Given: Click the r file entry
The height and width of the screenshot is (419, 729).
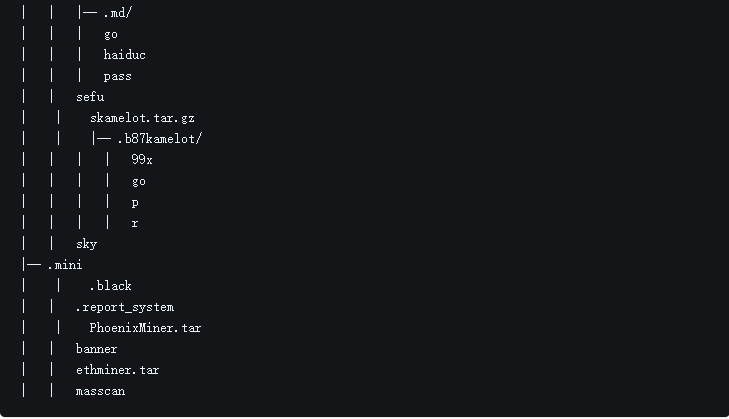Looking at the screenshot, I should click(x=135, y=223).
